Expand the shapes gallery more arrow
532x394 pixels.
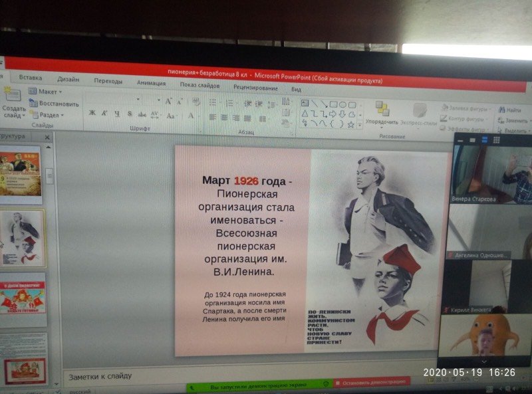360,124
